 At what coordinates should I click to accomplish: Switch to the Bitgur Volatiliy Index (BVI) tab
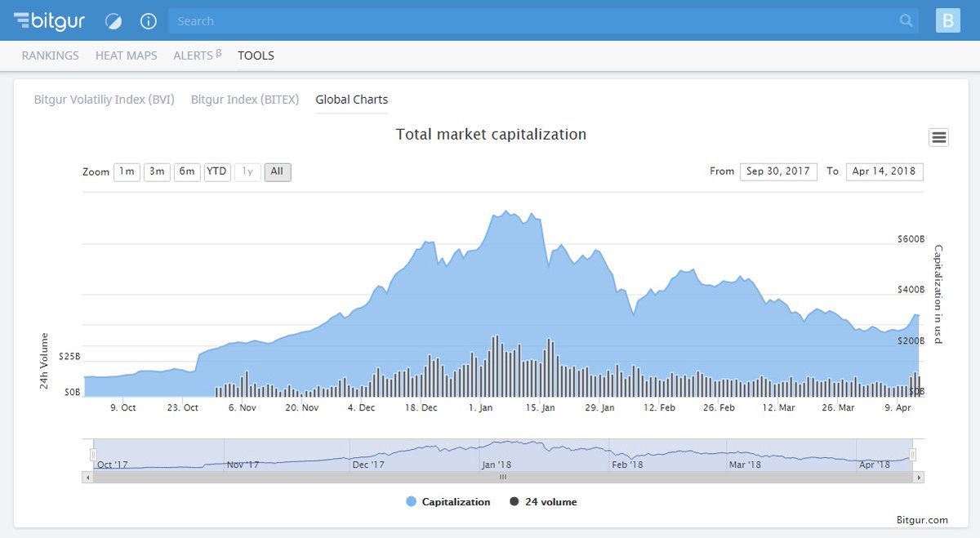click(x=103, y=99)
